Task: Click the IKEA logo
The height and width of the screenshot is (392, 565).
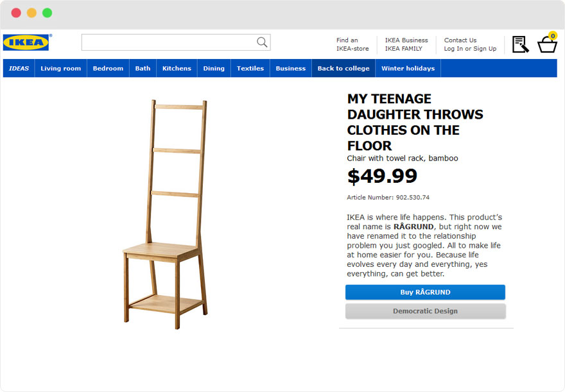Action: click(26, 42)
